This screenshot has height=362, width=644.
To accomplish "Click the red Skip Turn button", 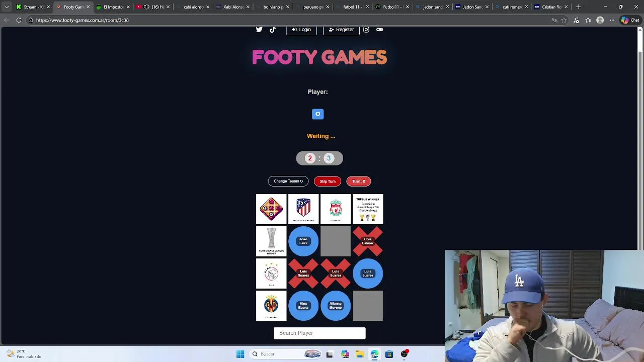I will coord(328,181).
